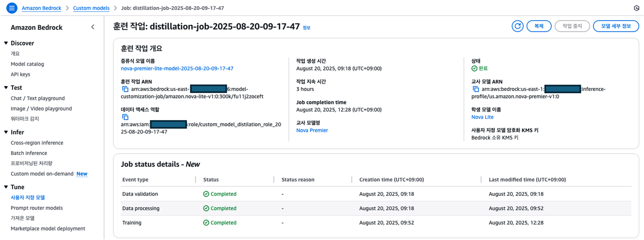This screenshot has height=240, width=644.
Task: Click the refresh job status icon
Action: pyautogui.click(x=518, y=26)
